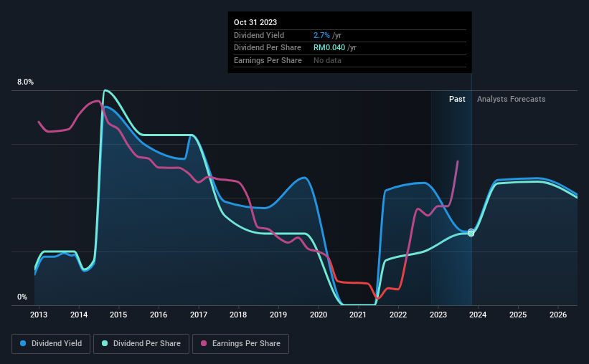Click the 2020 x-axis label
This screenshot has width=589, height=364.
point(319,315)
